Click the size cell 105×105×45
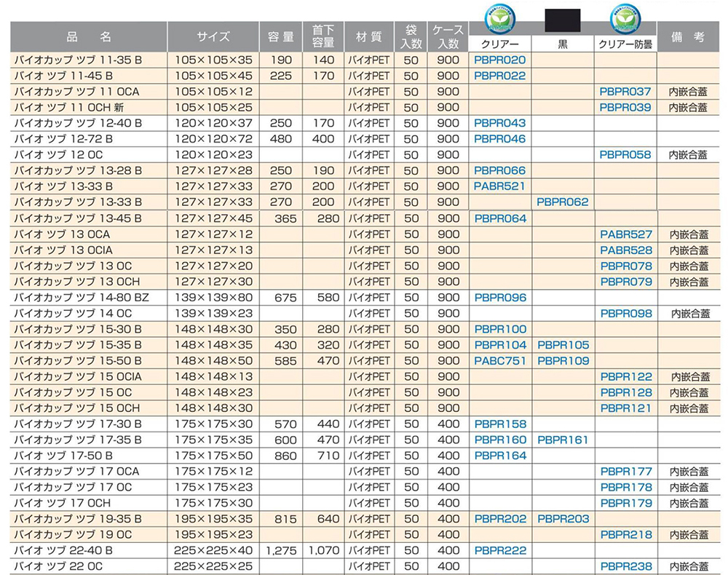The width and height of the screenshot is (728, 575). coord(213,76)
